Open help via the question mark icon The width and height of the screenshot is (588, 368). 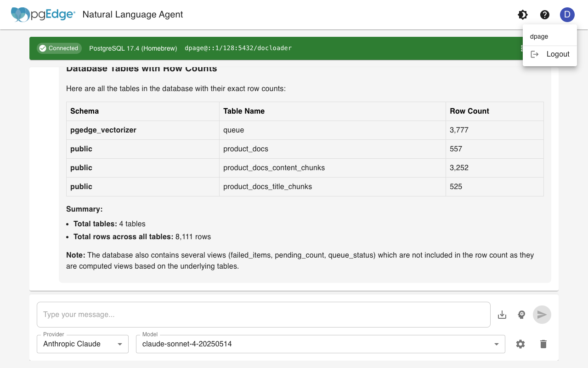click(545, 15)
